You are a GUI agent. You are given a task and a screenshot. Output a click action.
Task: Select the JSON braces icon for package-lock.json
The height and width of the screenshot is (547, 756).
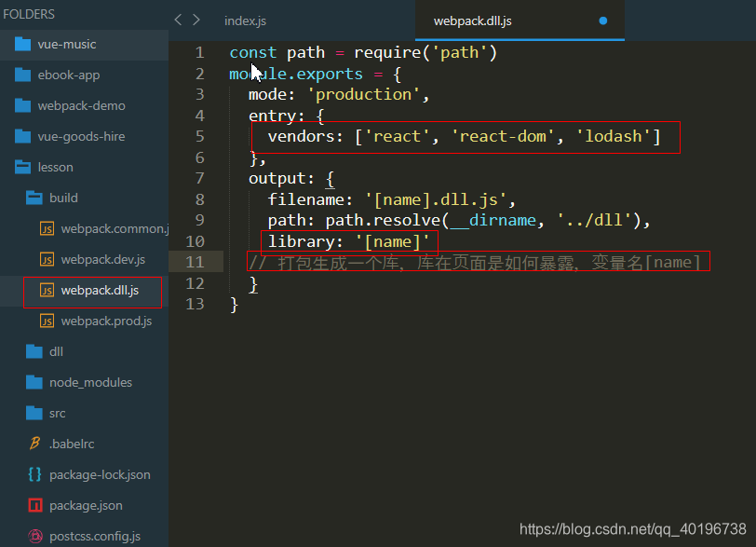34,474
